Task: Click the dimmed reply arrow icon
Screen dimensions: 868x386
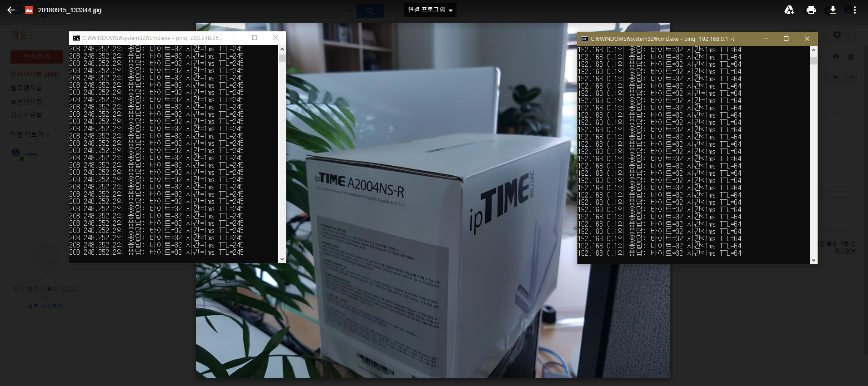Action: click(835, 77)
